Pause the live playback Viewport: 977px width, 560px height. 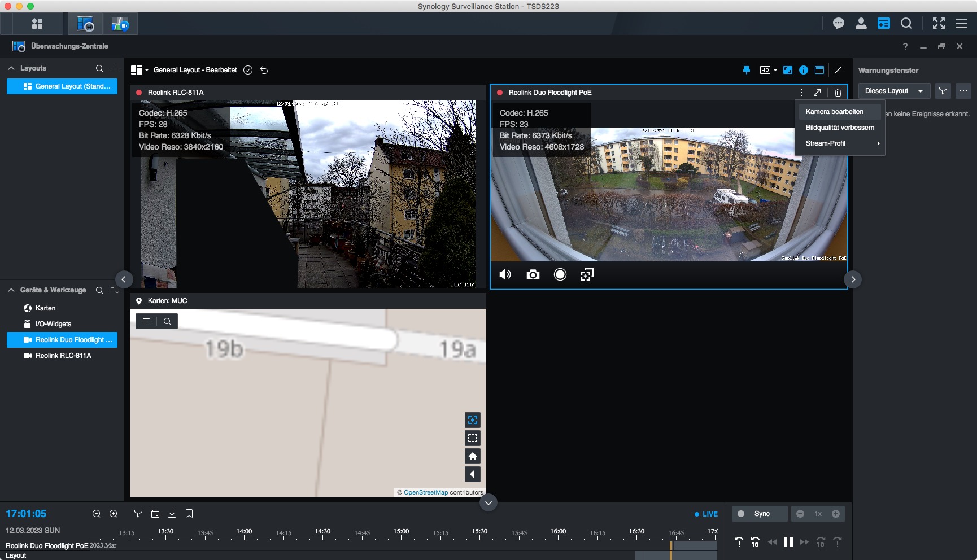click(x=788, y=542)
